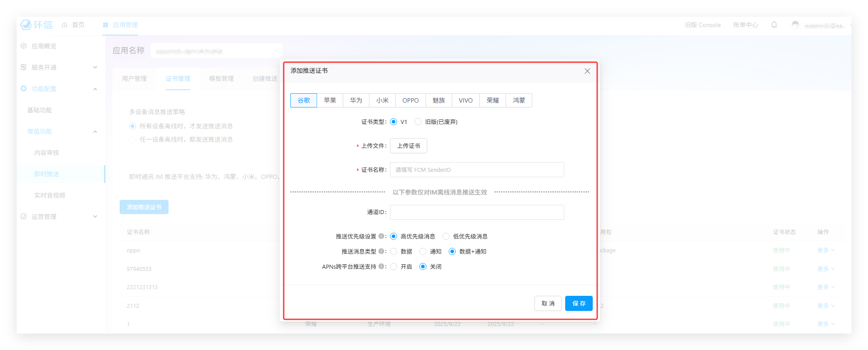Click the info icon beside 推送优先级设置

tap(381, 236)
